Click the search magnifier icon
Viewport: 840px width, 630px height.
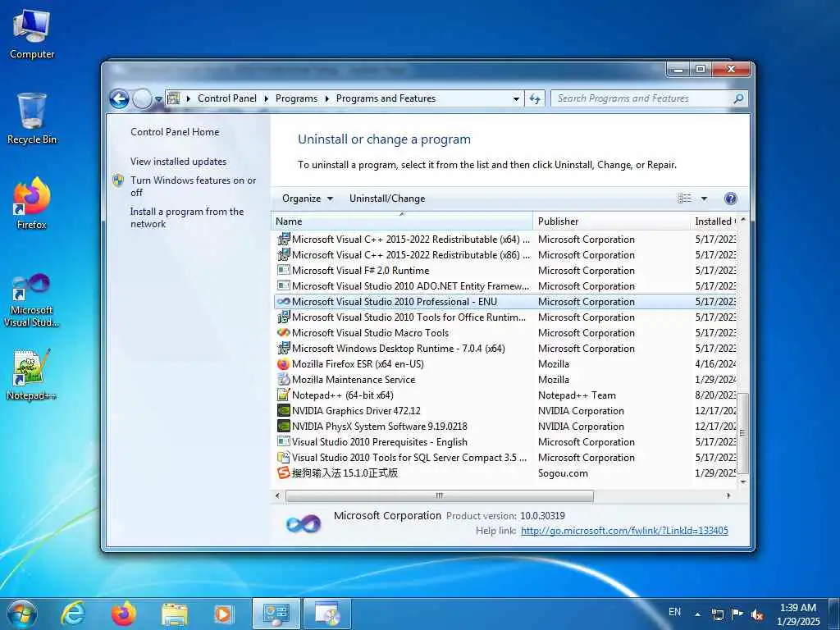point(738,98)
